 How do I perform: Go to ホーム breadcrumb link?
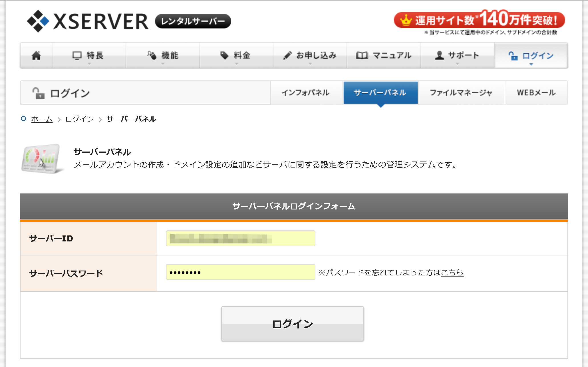click(x=42, y=119)
